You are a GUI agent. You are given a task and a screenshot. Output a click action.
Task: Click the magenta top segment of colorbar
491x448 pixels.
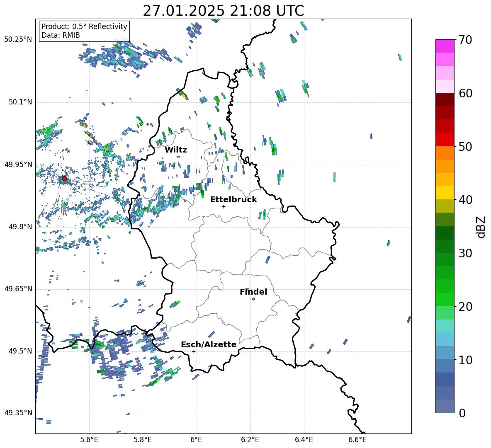click(x=445, y=46)
